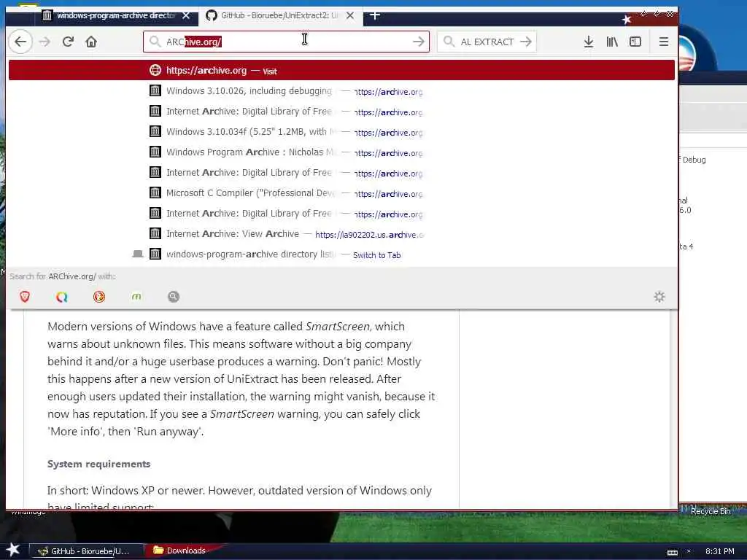The height and width of the screenshot is (560, 747).
Task: Switch to the windows-program-archive directory tab
Action: tap(116, 16)
